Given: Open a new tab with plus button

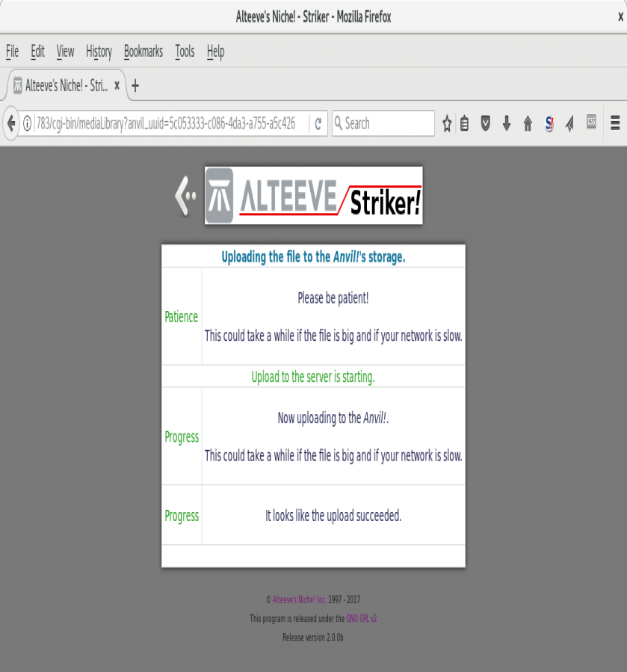Looking at the screenshot, I should (x=135, y=86).
